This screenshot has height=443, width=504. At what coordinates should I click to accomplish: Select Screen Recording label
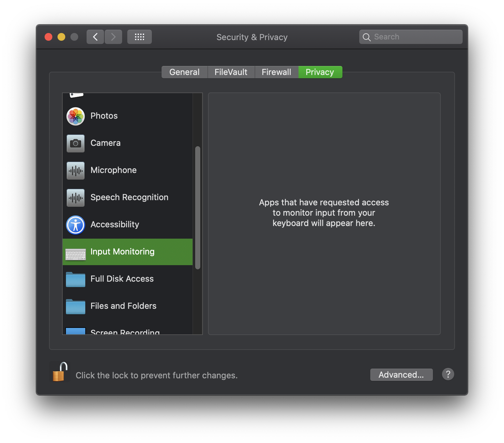point(125,331)
